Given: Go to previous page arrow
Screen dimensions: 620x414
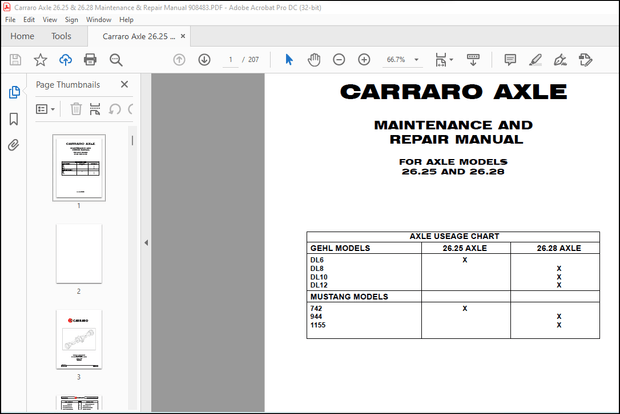Looking at the screenshot, I should pos(179,60).
